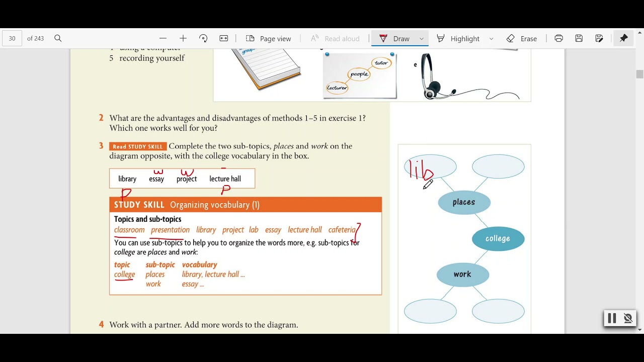Zoom out with the minus icon
Image resolution: width=644 pixels, height=362 pixels.
(163, 38)
